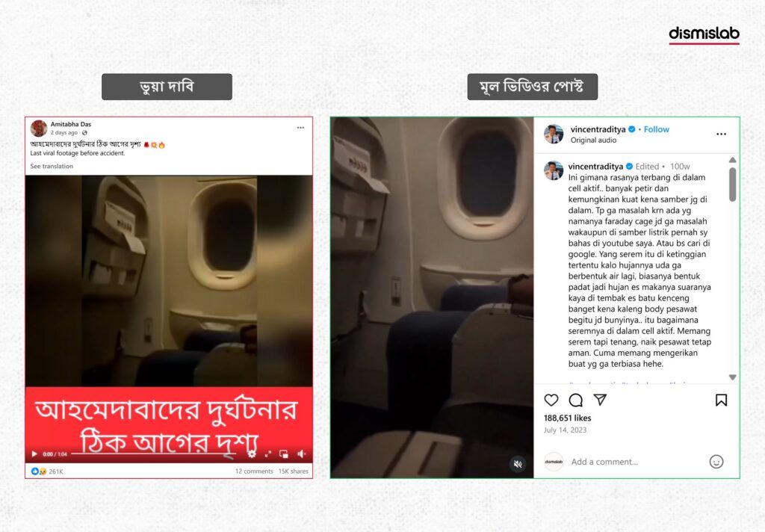This screenshot has height=532, width=765.
Task: Click See translation link
Action: pyautogui.click(x=52, y=166)
